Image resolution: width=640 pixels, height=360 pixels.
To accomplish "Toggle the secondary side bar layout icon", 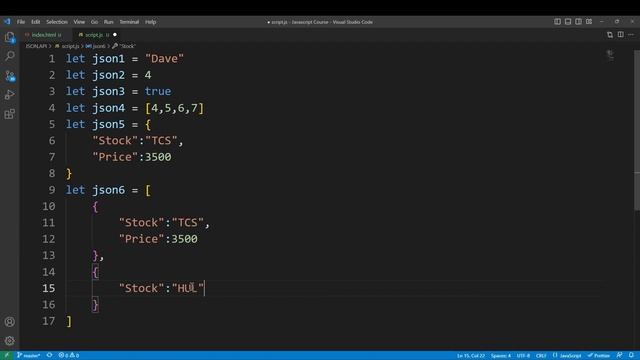I will tap(578, 22).
